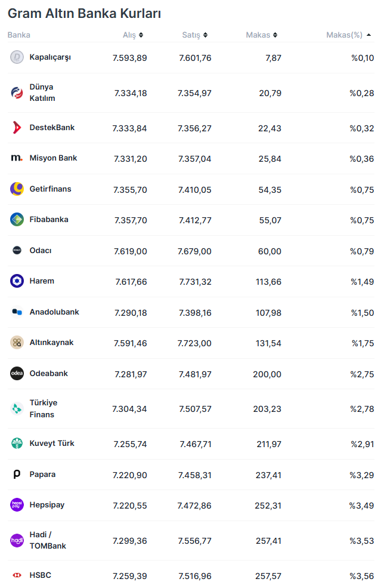This screenshot has height=588, width=381.
Task: Sort the table by Satış column
Action: pos(195,35)
